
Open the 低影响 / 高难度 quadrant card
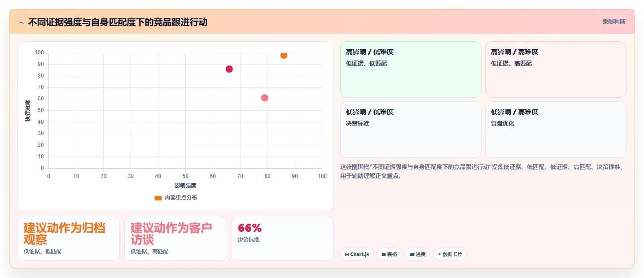pyautogui.click(x=556, y=130)
